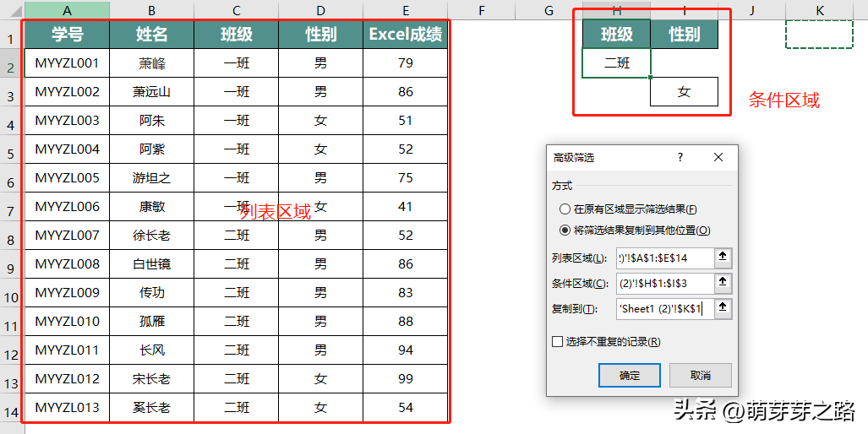This screenshot has height=434, width=868.
Task: Click cell containing 徐长老
Action: [151, 236]
